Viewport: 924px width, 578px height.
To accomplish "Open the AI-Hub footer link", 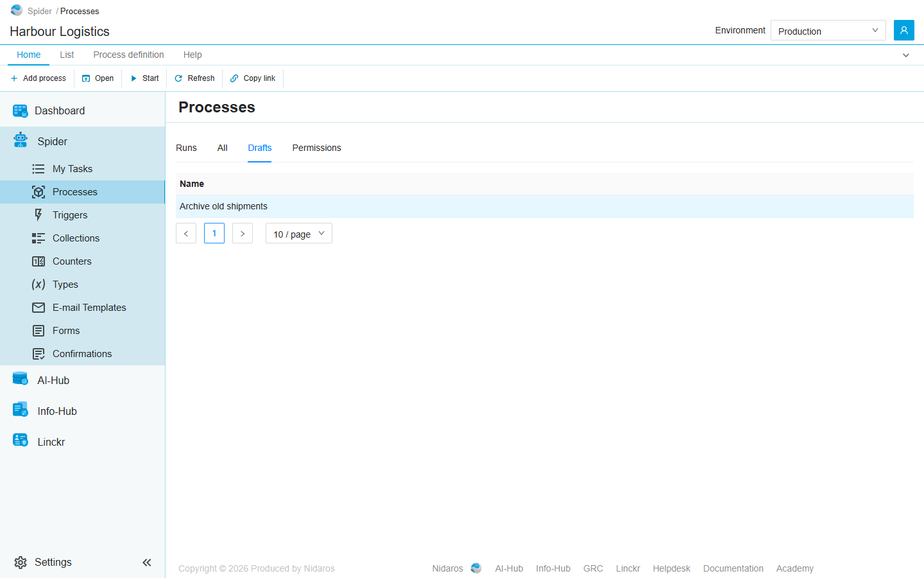I will click(x=509, y=568).
